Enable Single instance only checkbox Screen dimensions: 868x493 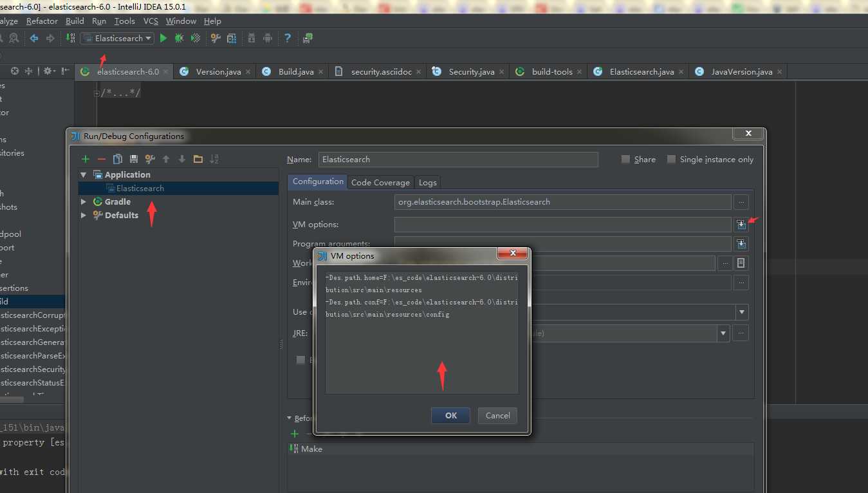(x=671, y=159)
